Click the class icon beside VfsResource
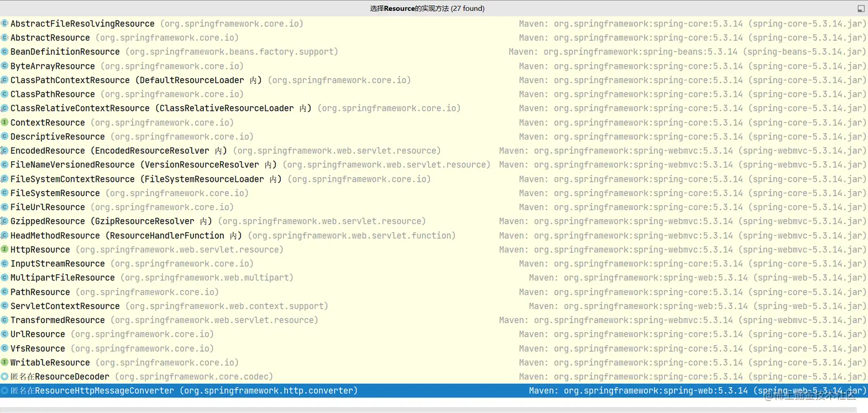Viewport: 868px width, 413px height. [x=5, y=348]
